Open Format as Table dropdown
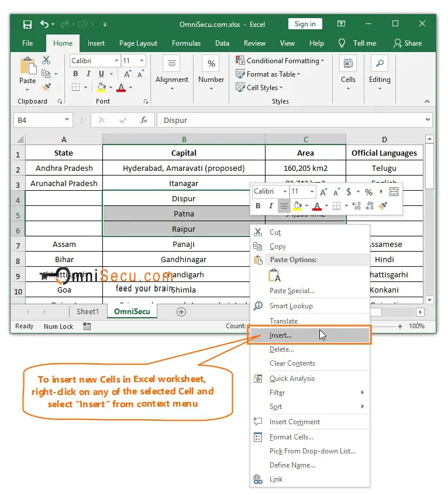Viewport: 448px width, 495px height. [268, 74]
